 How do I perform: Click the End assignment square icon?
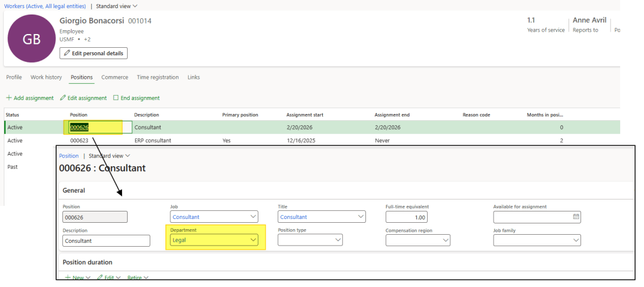pos(116,98)
